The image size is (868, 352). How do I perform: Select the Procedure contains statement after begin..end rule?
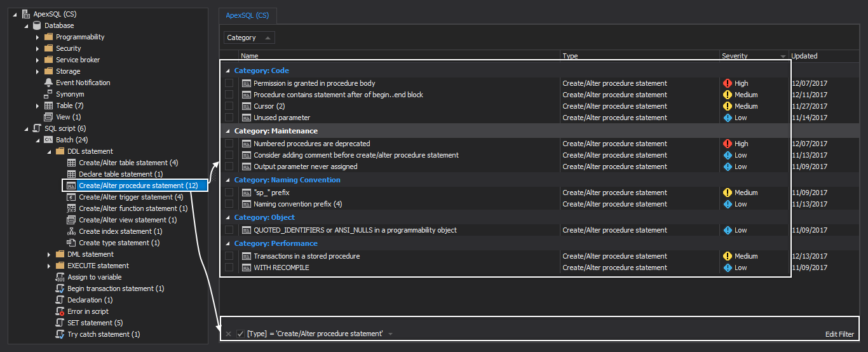[x=338, y=95]
